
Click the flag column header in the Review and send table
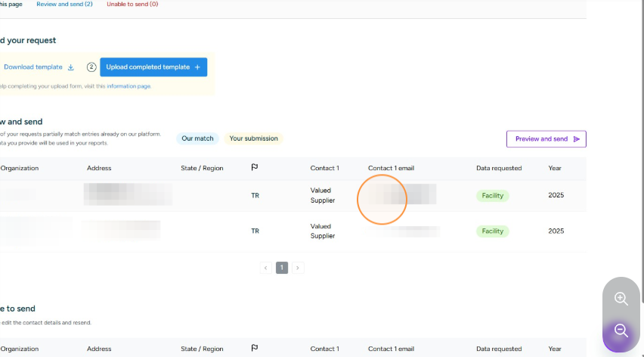point(255,167)
